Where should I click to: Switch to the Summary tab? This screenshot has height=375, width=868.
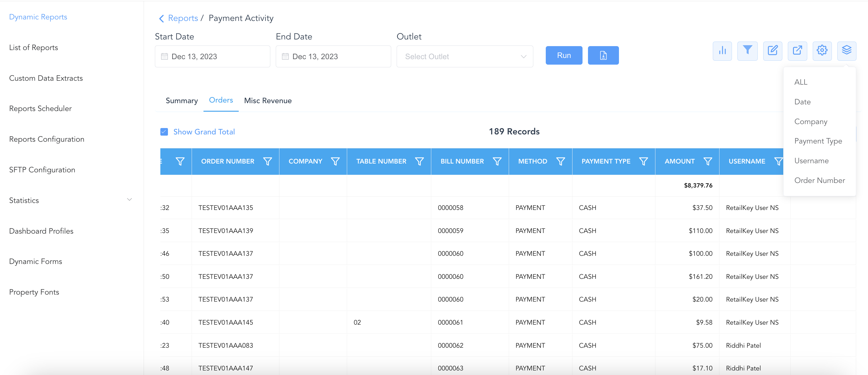[x=182, y=101]
